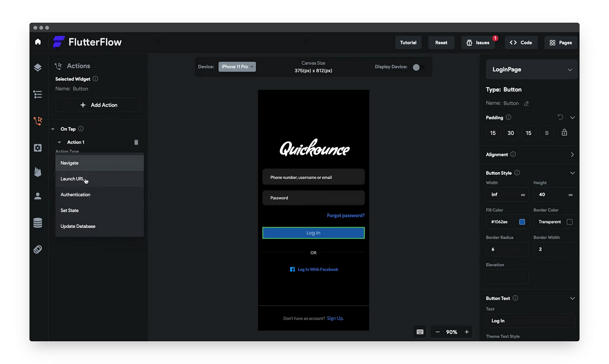Open the iPhone 11 Pro device dropdown
609x364 pixels.
click(x=237, y=67)
